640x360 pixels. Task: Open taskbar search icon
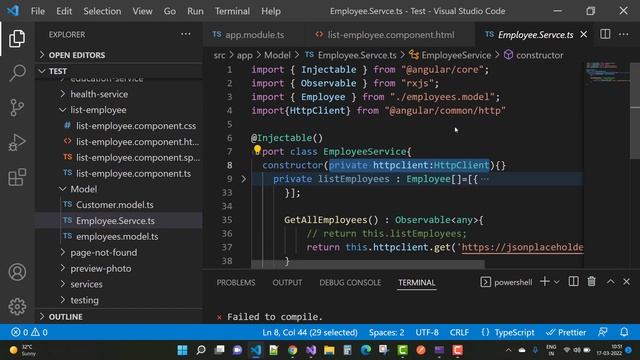201,350
